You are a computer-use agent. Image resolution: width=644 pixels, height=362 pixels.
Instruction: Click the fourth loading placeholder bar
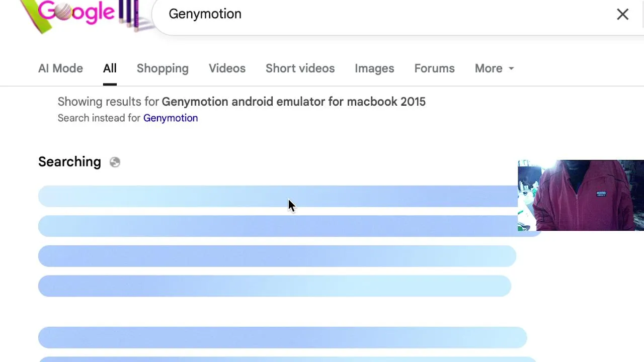pos(274,286)
